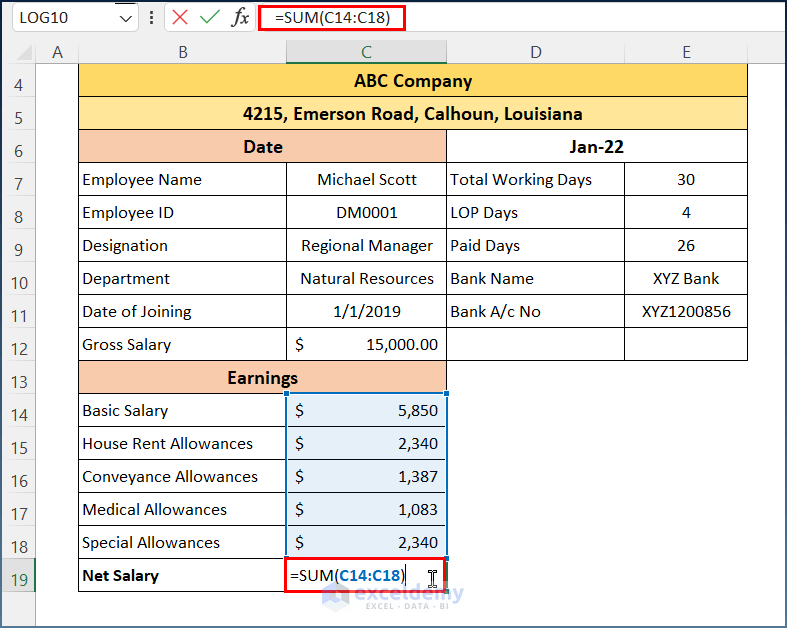787x628 pixels.
Task: Click the formula bar resize handle dots
Action: pyautogui.click(x=151, y=17)
